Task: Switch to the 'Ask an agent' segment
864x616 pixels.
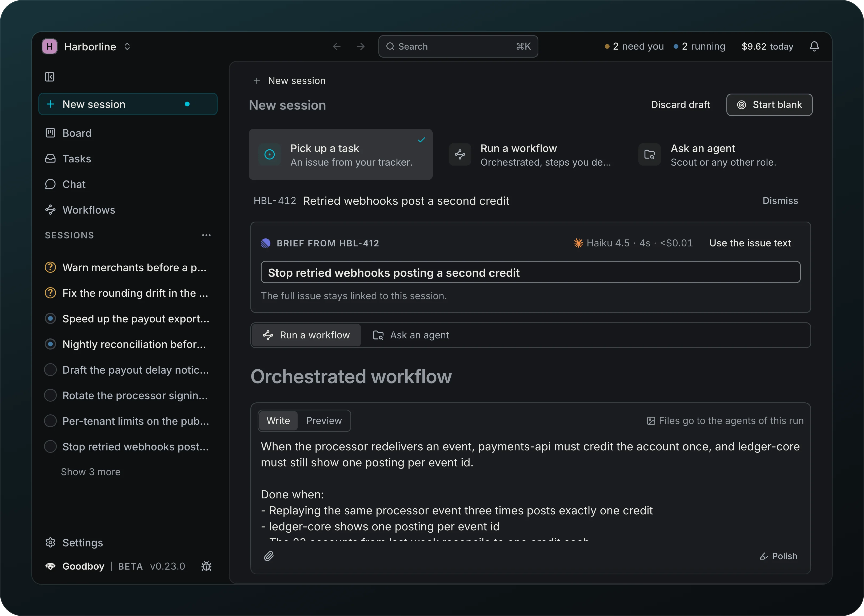Action: [411, 335]
